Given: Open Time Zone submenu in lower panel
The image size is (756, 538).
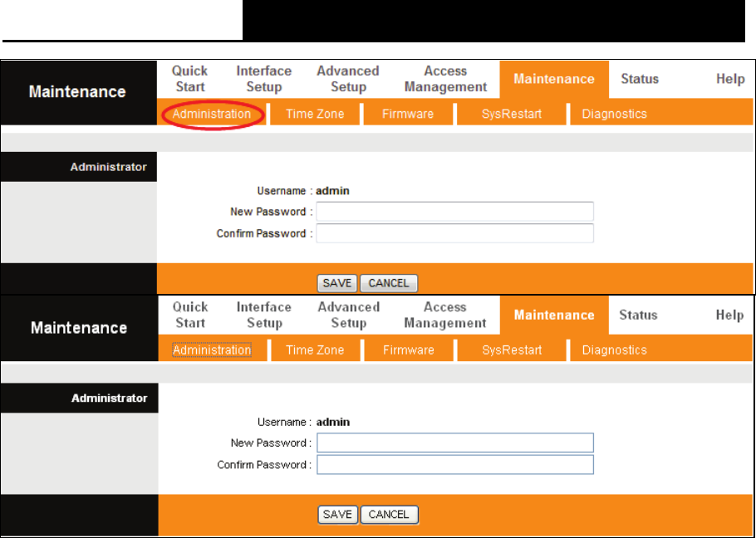Looking at the screenshot, I should click(315, 350).
